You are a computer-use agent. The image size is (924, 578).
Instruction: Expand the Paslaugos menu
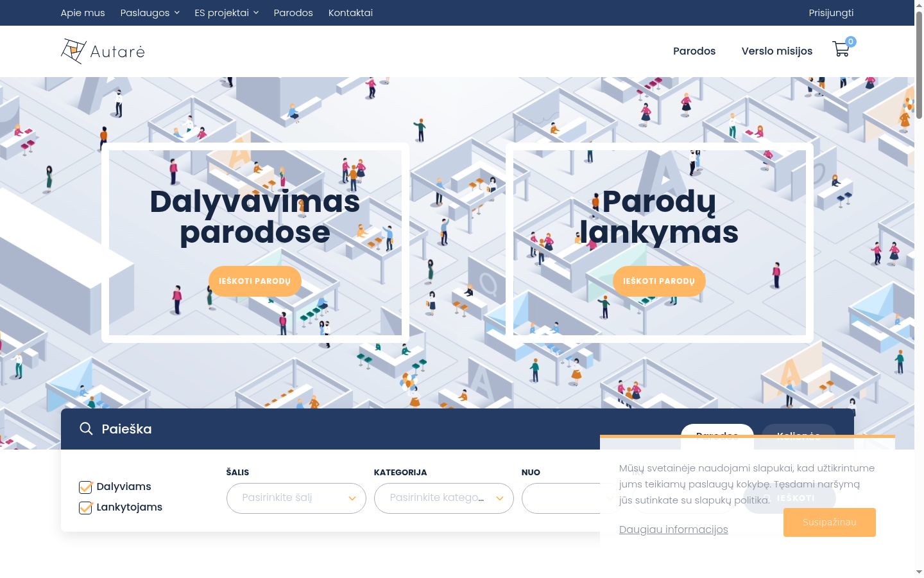(x=150, y=13)
